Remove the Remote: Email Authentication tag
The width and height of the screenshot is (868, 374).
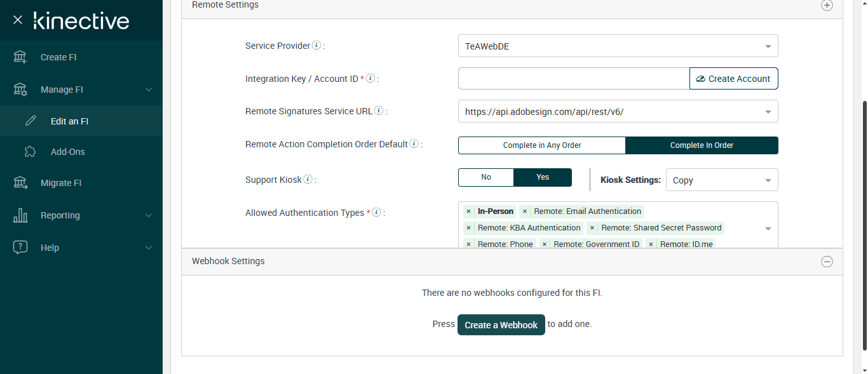[525, 211]
